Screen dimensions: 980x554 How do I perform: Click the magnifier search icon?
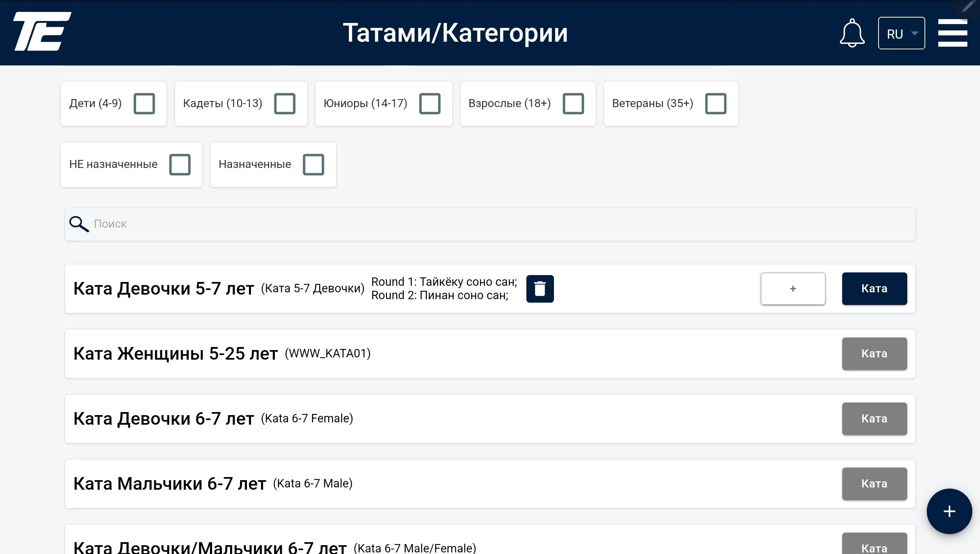[79, 224]
